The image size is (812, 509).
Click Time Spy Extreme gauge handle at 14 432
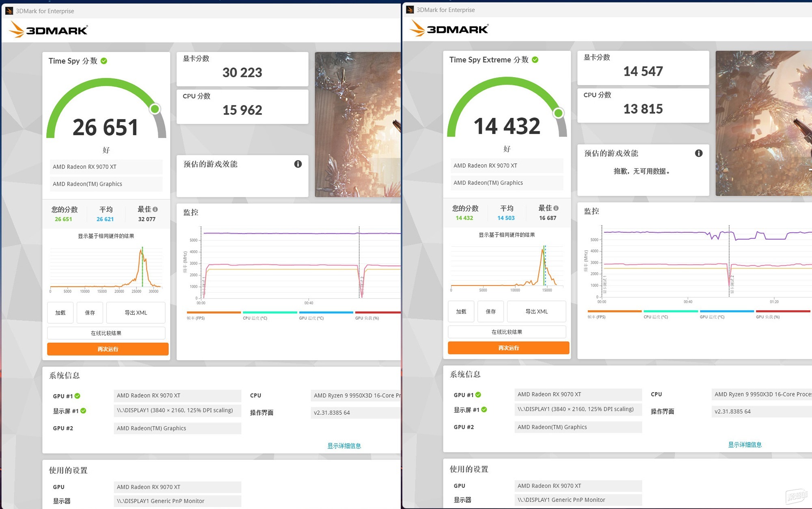tap(559, 113)
